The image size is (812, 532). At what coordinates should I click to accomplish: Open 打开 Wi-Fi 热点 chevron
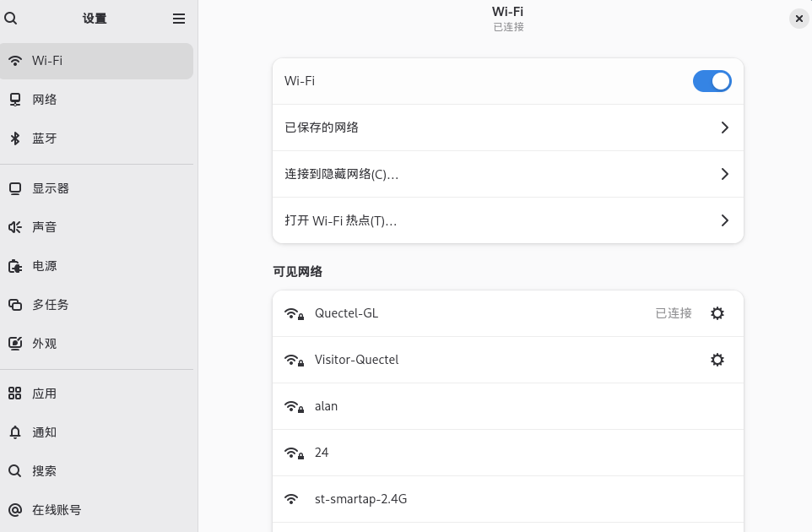coord(723,220)
